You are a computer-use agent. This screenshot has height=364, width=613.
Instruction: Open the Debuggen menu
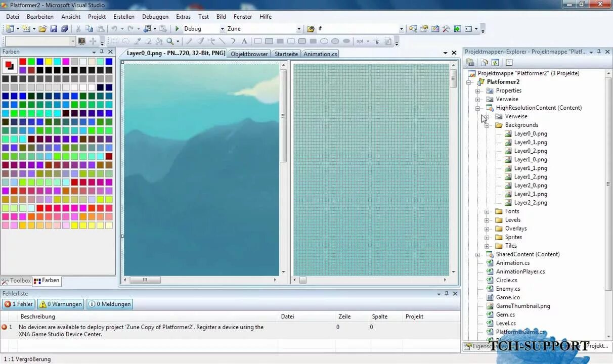155,17
